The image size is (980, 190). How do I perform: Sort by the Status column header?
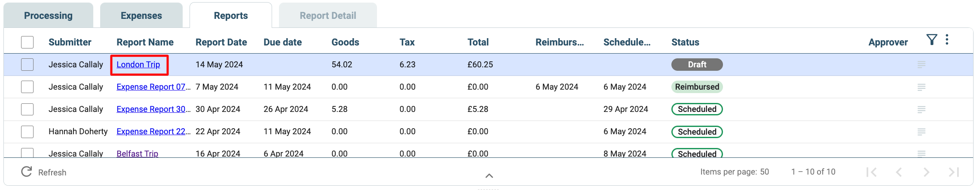point(685,42)
